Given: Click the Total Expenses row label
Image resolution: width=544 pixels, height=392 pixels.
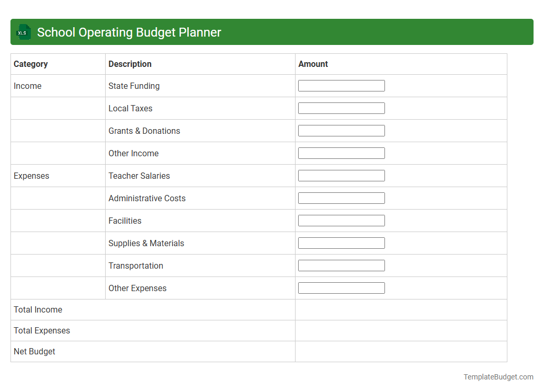Looking at the screenshot, I should point(42,330).
